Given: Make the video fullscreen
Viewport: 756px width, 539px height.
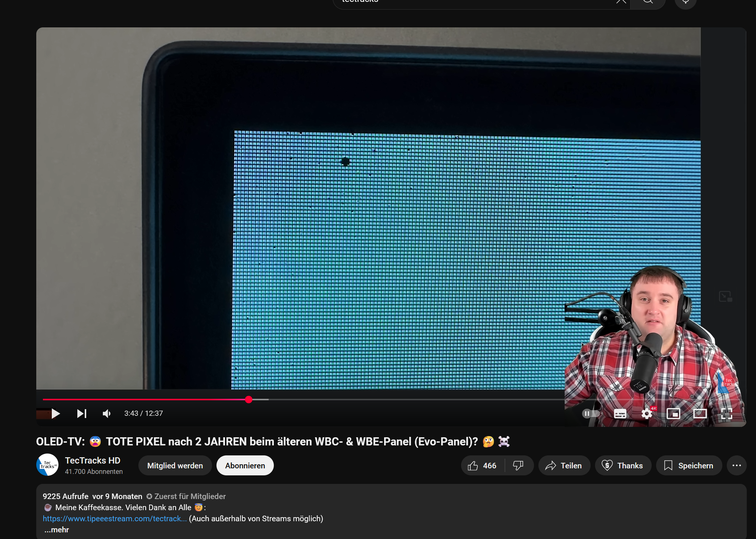Looking at the screenshot, I should pyautogui.click(x=727, y=414).
